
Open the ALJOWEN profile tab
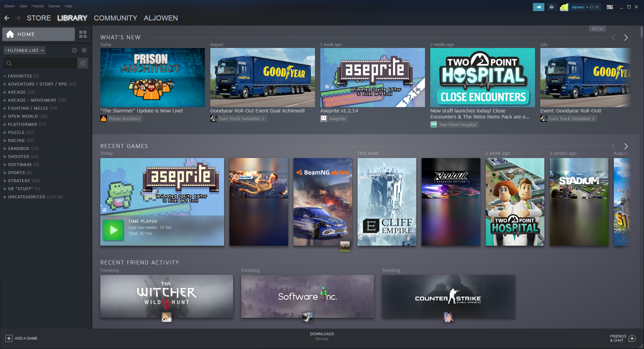click(161, 18)
